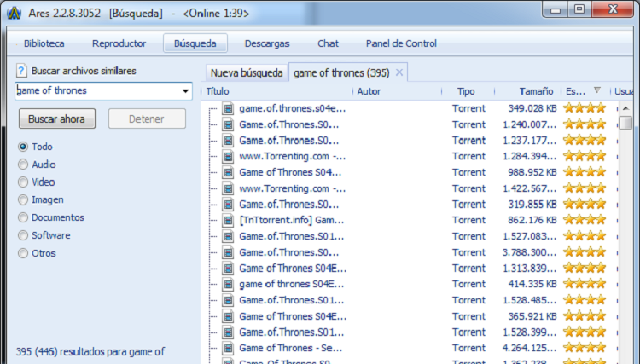640x364 pixels.
Task: Click file icon of 988.952 KB result
Action: [x=228, y=172]
